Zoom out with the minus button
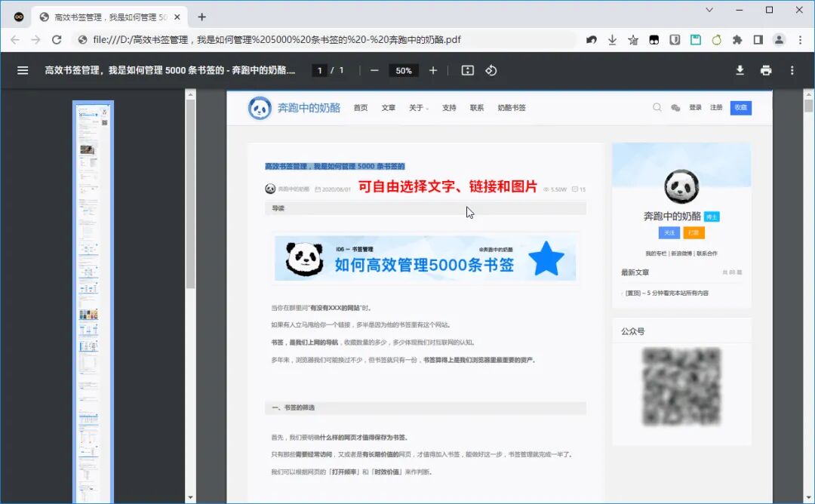Screen dimensions: 815x504 [x=374, y=70]
